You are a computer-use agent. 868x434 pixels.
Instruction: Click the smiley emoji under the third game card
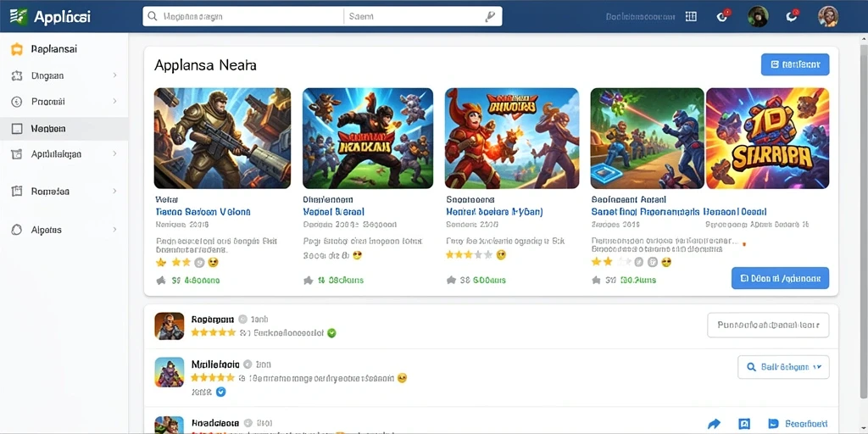point(502,255)
